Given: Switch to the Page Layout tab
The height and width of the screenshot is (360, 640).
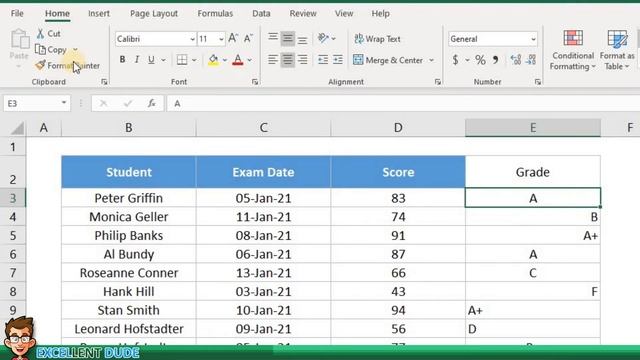Looking at the screenshot, I should click(154, 13).
